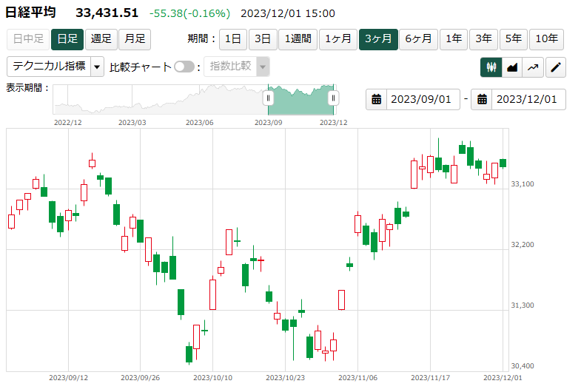
Task: Switch to line chart icon
Action: 533,67
